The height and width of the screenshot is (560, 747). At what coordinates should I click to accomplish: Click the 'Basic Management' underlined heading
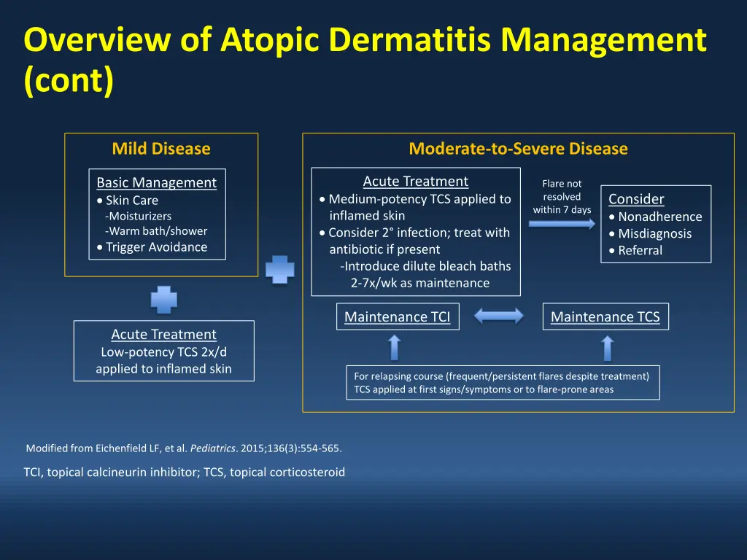coord(156,182)
